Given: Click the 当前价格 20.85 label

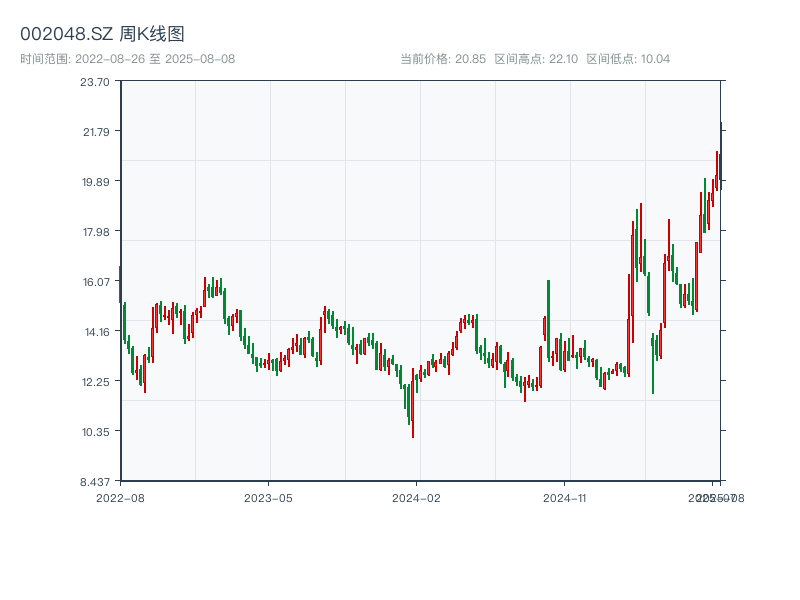Looking at the screenshot, I should click(443, 59).
